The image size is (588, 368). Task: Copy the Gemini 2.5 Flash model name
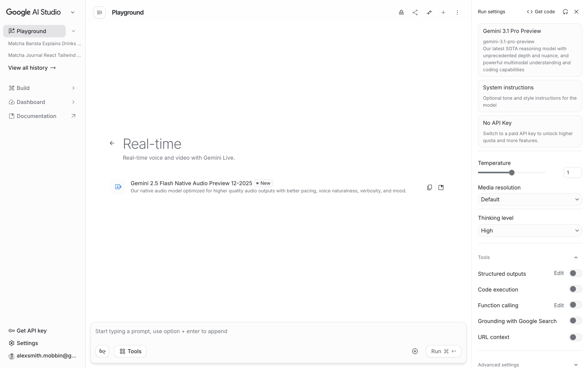(x=429, y=187)
